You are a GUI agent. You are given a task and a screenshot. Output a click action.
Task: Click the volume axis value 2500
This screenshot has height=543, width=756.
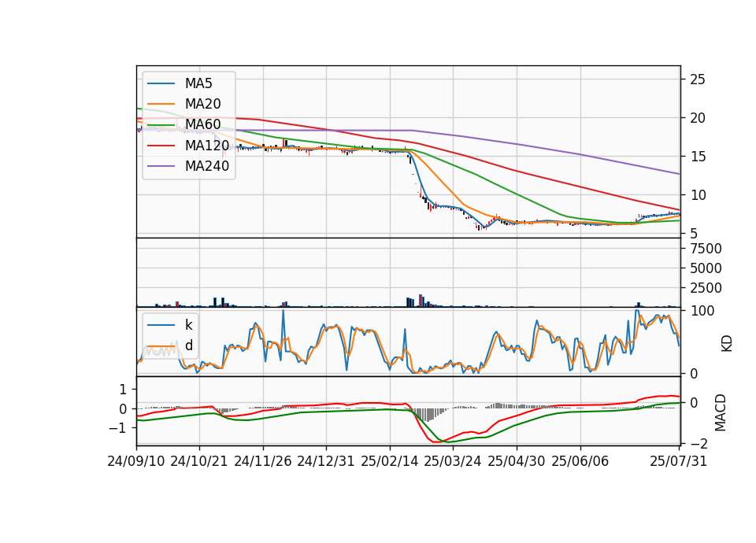coord(706,288)
